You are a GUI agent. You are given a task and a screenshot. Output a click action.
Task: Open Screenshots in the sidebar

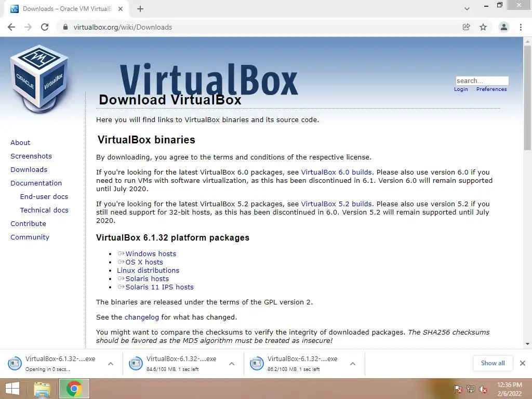31,156
